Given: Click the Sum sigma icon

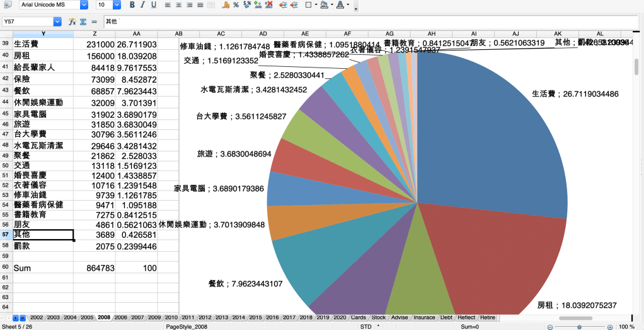Looking at the screenshot, I should [x=83, y=21].
